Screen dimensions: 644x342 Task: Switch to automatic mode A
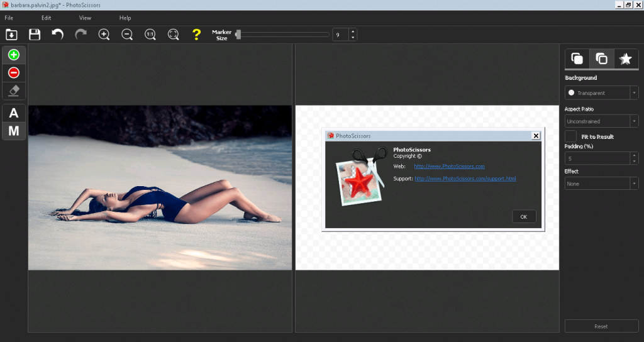coord(14,113)
